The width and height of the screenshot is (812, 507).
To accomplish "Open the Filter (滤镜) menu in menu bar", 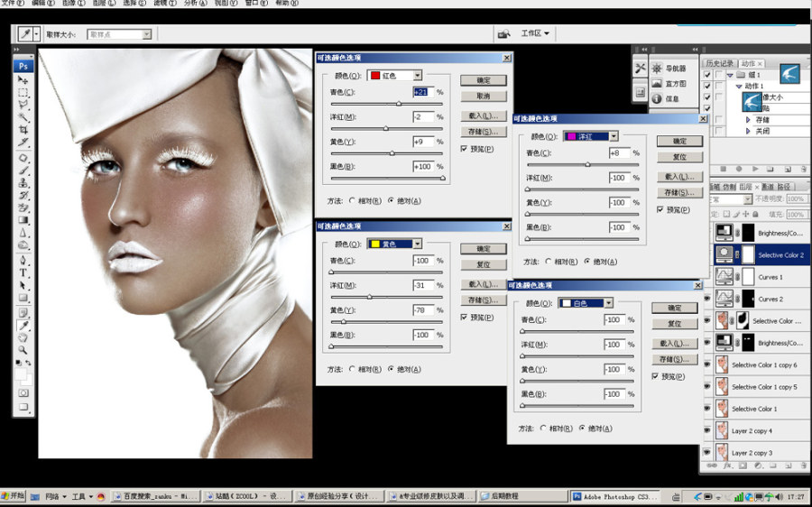I will coord(165,3).
